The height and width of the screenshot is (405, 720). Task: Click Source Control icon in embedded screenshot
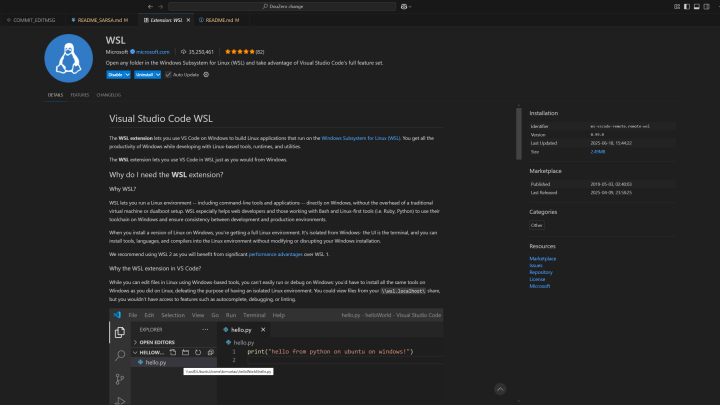tap(120, 379)
